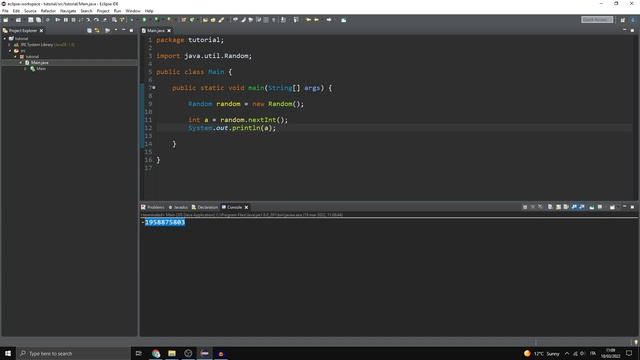This screenshot has width=640, height=360.
Task: Minimize the Console panel
Action: 624,207
